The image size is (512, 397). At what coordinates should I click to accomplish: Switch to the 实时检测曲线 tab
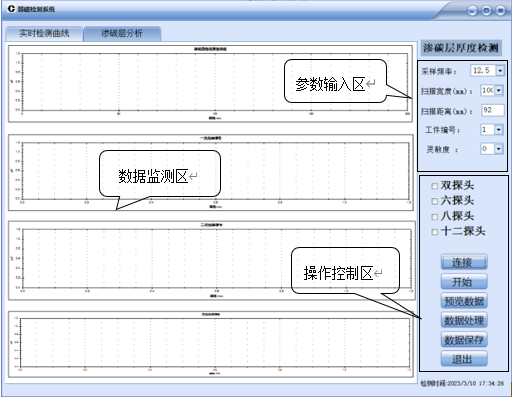pyautogui.click(x=44, y=33)
